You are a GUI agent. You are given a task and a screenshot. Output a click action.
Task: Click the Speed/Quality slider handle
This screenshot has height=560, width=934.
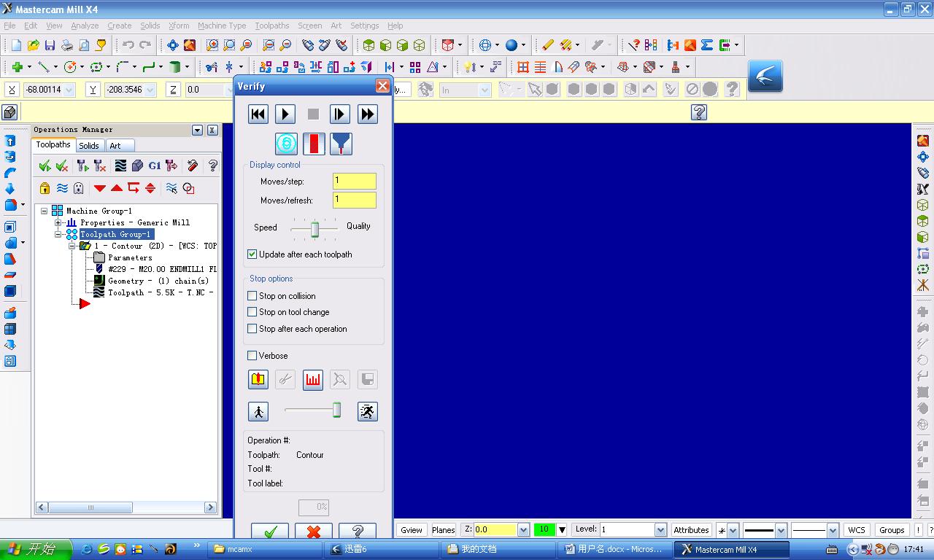(314, 230)
